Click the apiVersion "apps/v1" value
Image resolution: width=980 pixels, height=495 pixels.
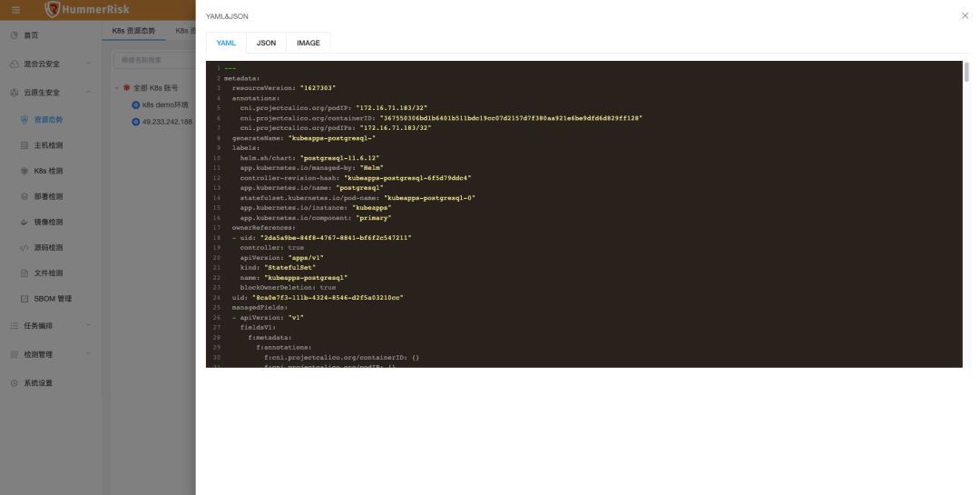coord(305,258)
